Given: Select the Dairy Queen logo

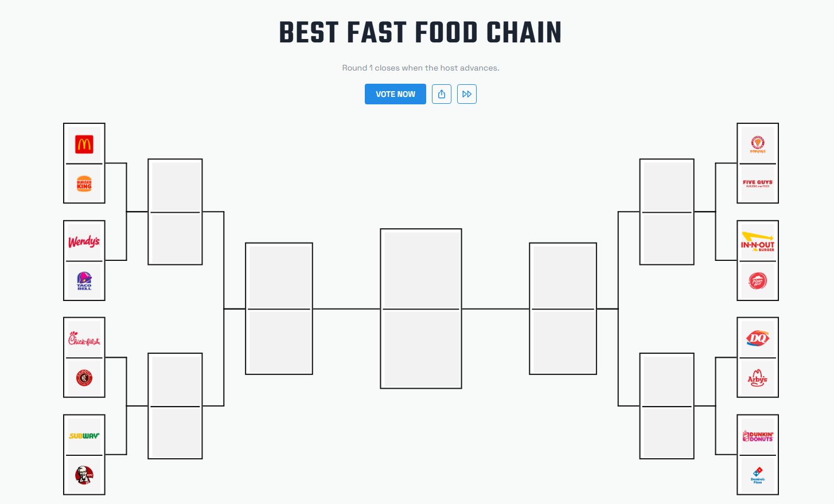Looking at the screenshot, I should click(x=757, y=337).
